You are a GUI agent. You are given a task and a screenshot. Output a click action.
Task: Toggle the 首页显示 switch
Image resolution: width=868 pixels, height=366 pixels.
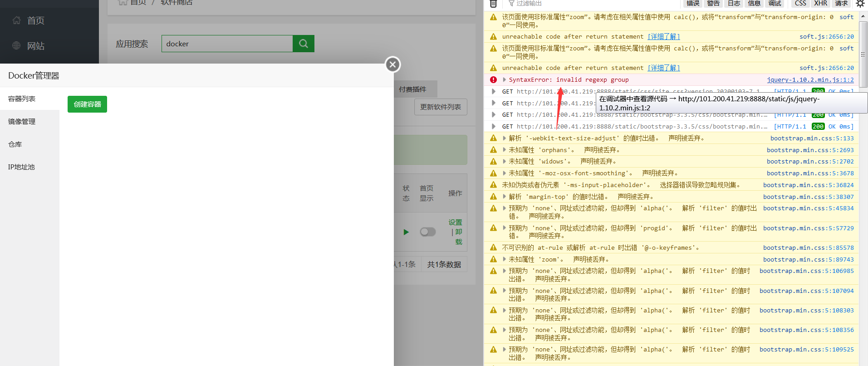[x=427, y=232]
